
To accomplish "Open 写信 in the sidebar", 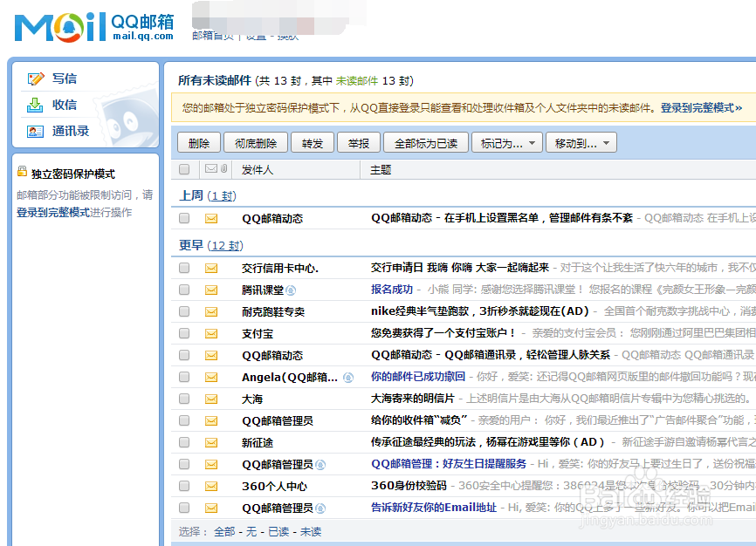I will [64, 78].
